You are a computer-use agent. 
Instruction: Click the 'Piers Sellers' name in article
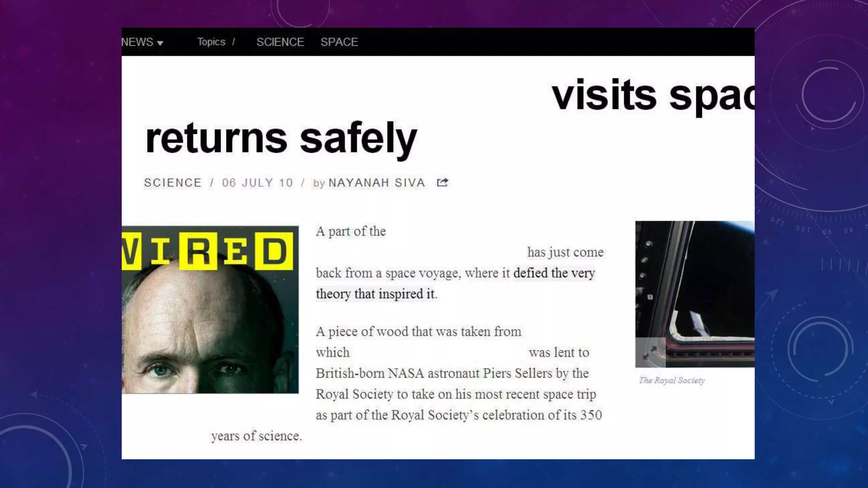[517, 373]
